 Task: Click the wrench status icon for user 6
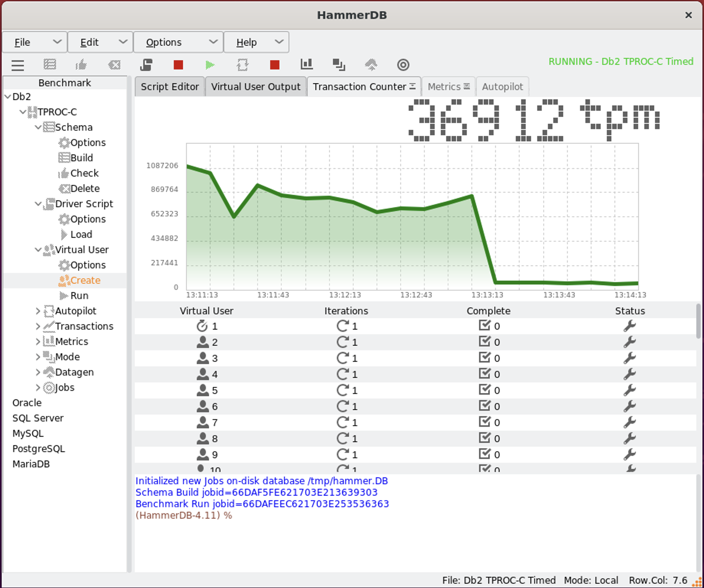[630, 407]
